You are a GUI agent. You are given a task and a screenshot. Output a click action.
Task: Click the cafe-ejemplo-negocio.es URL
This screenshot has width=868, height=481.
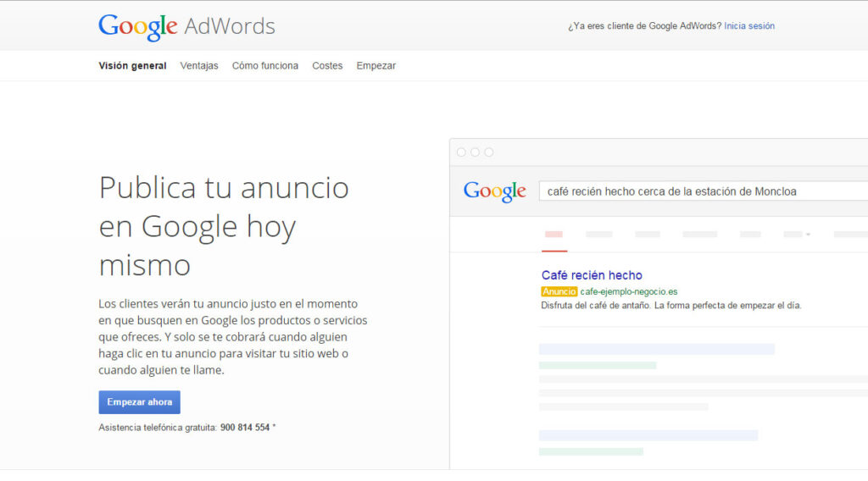(629, 291)
